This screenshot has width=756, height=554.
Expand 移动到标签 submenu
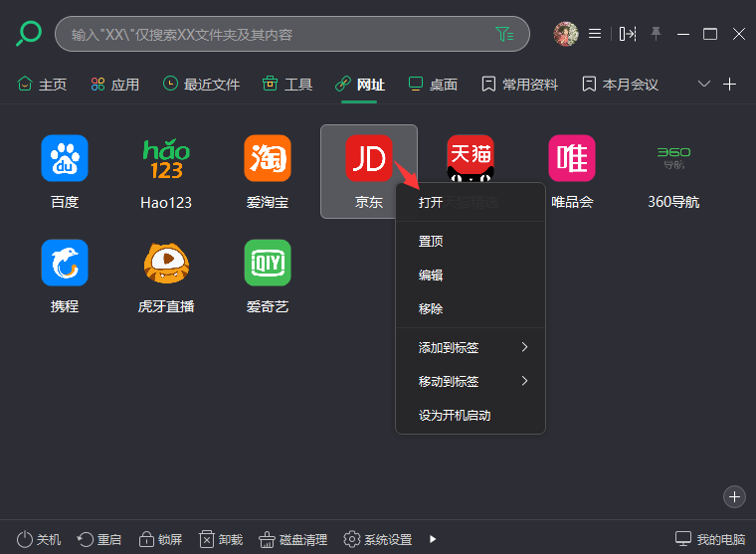pos(471,381)
